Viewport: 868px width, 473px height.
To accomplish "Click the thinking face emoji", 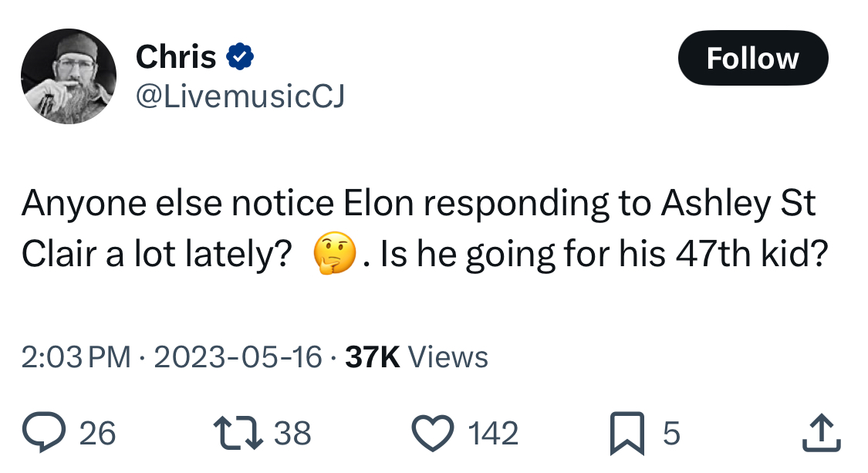I will point(334,253).
